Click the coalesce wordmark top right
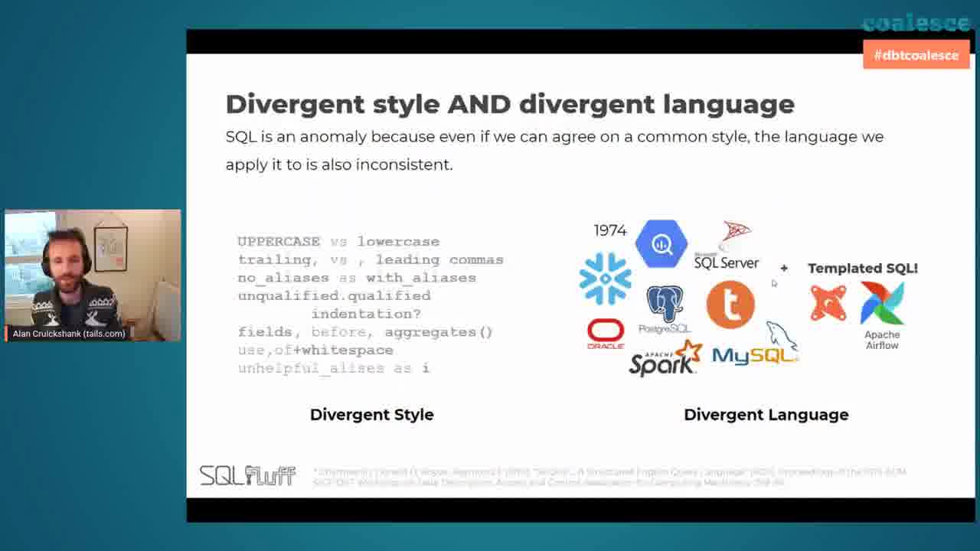 coord(916,22)
